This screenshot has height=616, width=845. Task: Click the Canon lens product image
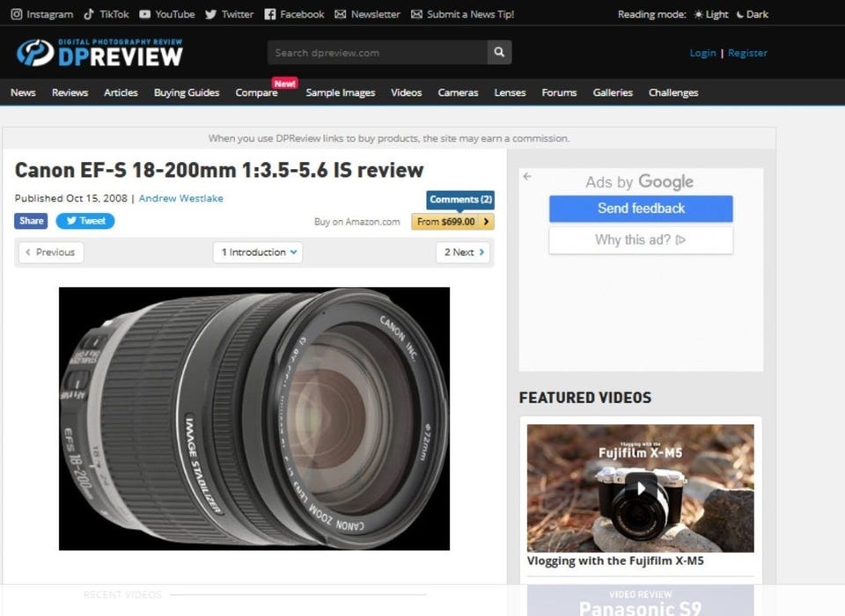[x=254, y=419]
